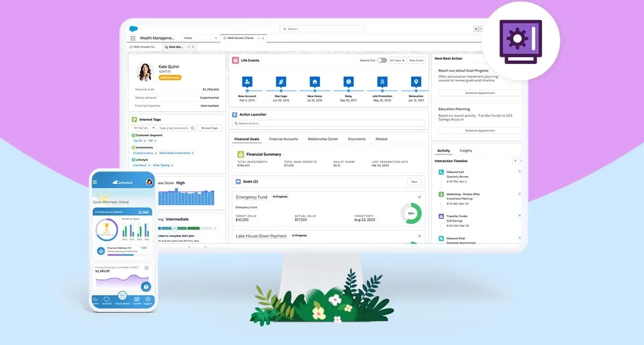The width and height of the screenshot is (644, 345).
Task: Click the New Event button
Action: 416,60
